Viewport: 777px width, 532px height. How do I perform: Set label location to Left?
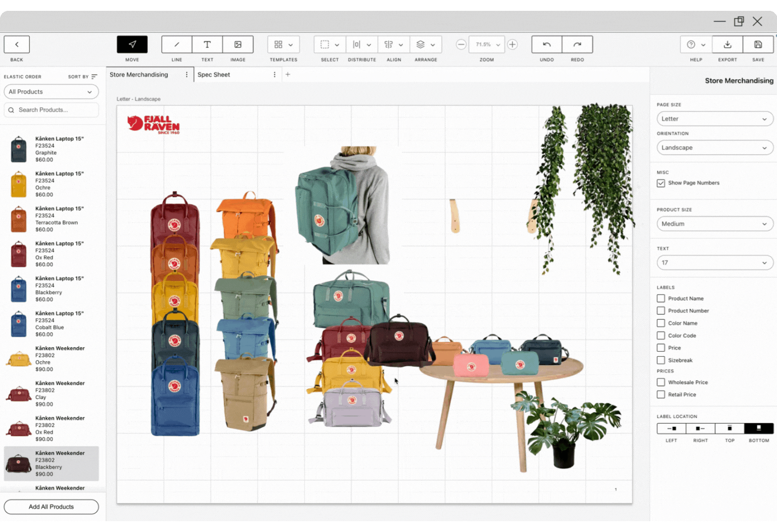[671, 428]
